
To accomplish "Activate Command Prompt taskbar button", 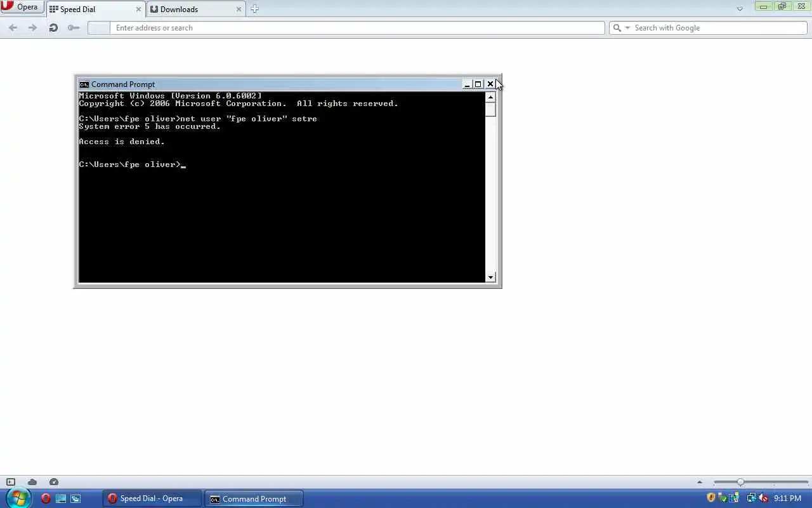I will point(254,498).
